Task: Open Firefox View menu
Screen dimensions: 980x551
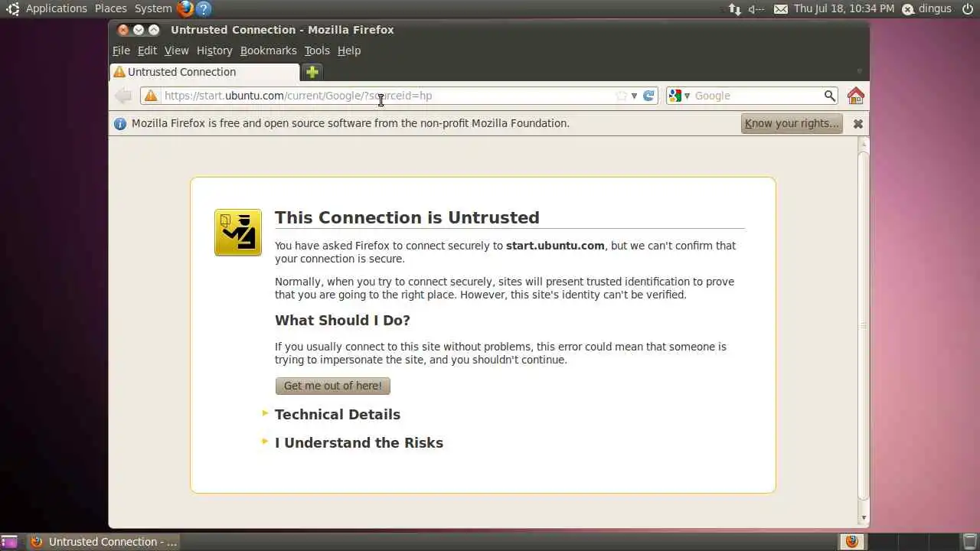Action: coord(176,51)
